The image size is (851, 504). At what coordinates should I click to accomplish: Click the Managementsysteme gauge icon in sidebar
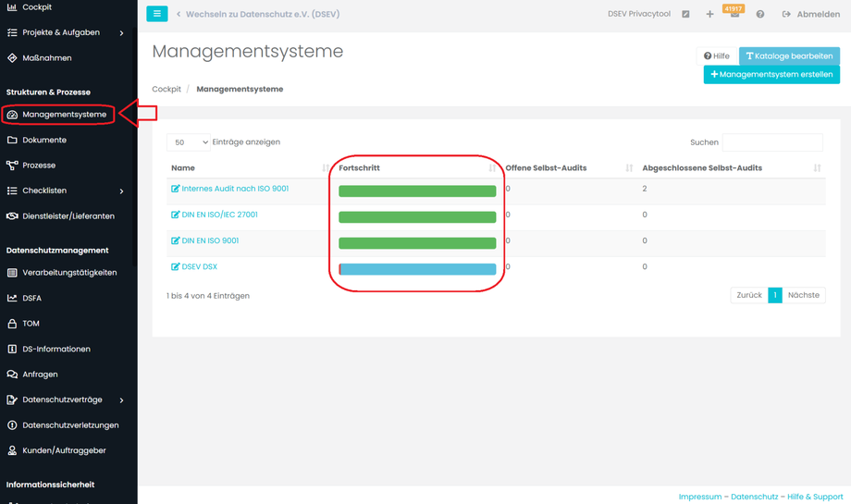click(x=12, y=115)
